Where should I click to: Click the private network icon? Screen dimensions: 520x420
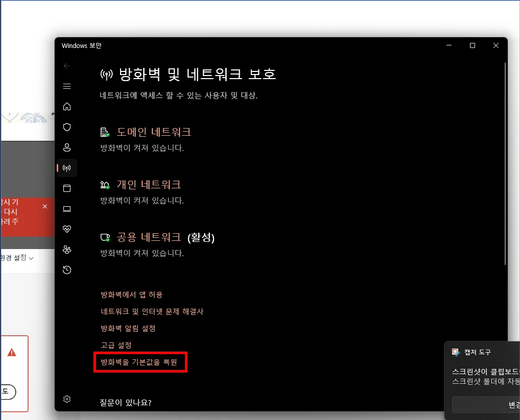[105, 185]
